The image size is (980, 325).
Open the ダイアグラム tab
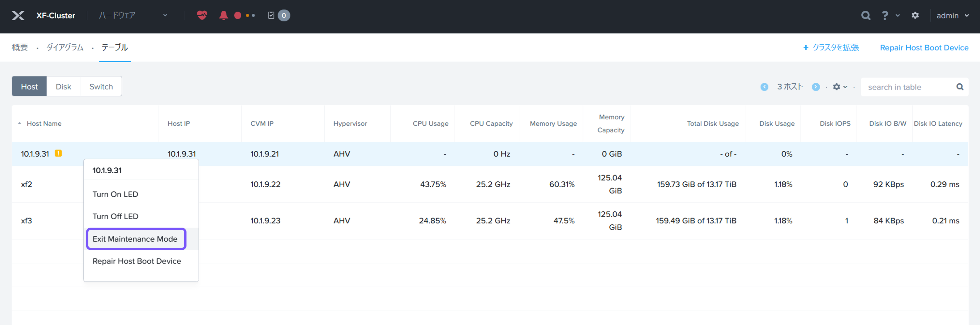65,48
